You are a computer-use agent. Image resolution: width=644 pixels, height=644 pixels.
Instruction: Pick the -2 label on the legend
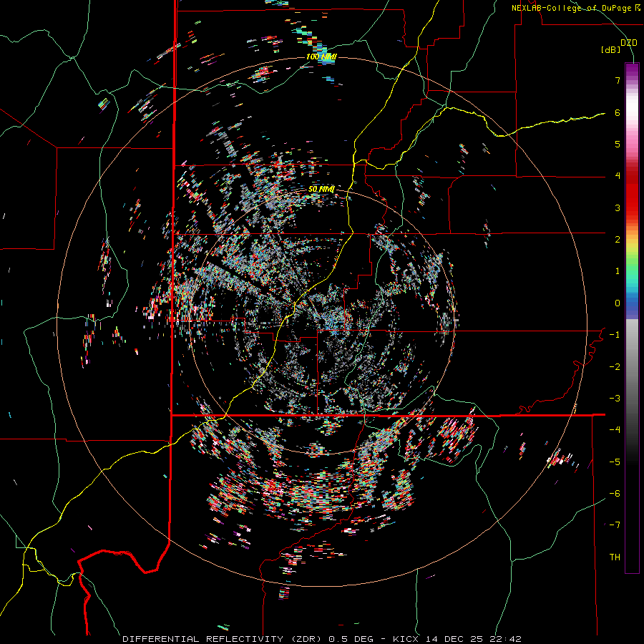615,366
